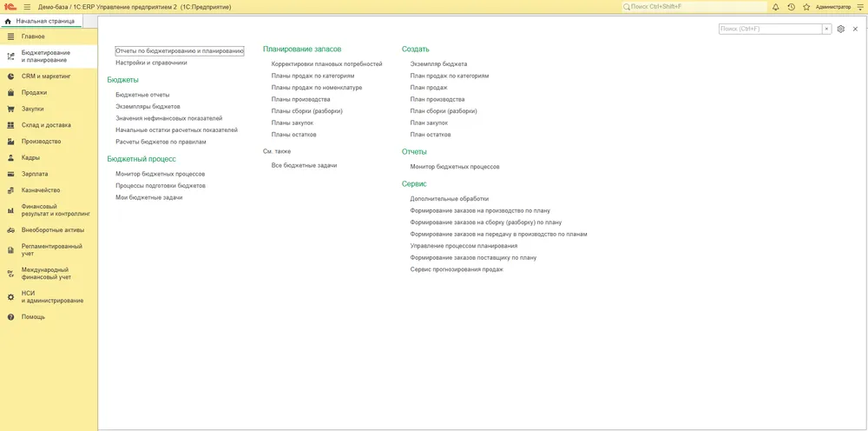This screenshot has height=431, width=868.
Task: Click the Финансовый результат chart icon
Action: [10, 210]
